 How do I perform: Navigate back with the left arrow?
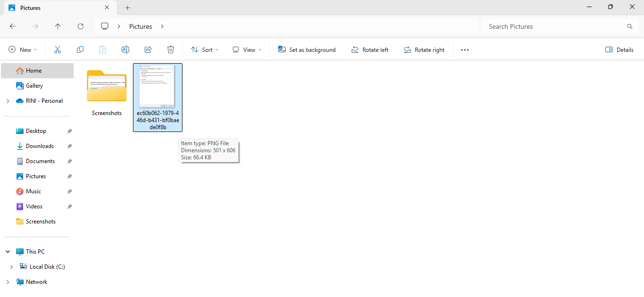tap(13, 26)
